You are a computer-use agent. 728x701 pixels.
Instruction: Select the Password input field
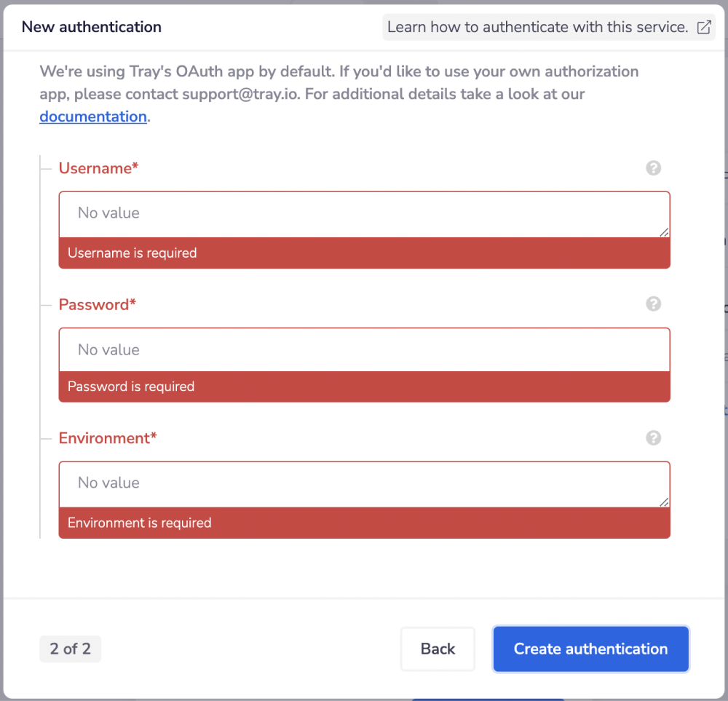pyautogui.click(x=364, y=349)
